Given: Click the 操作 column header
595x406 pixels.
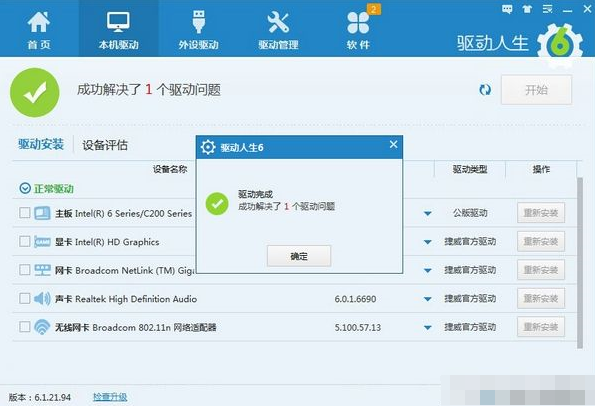Looking at the screenshot, I should [x=541, y=169].
